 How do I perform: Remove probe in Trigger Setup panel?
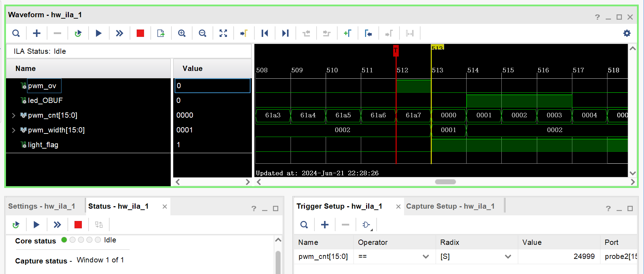[345, 225]
